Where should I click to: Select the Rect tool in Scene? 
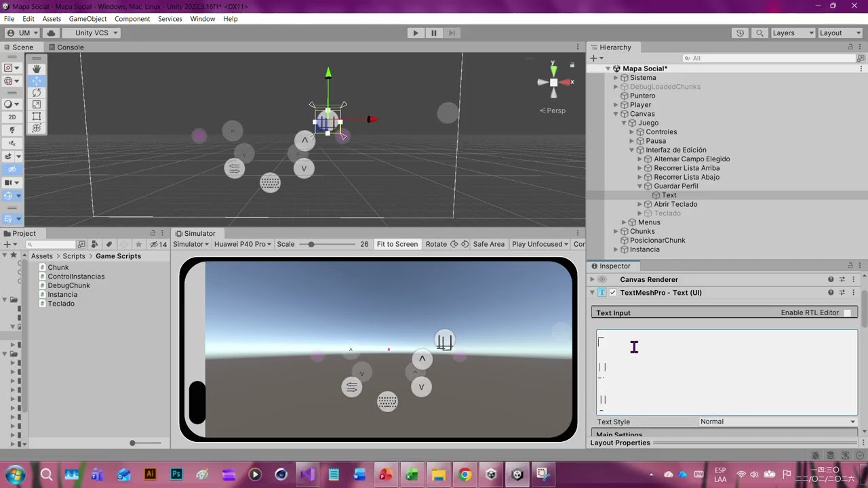[x=37, y=117]
